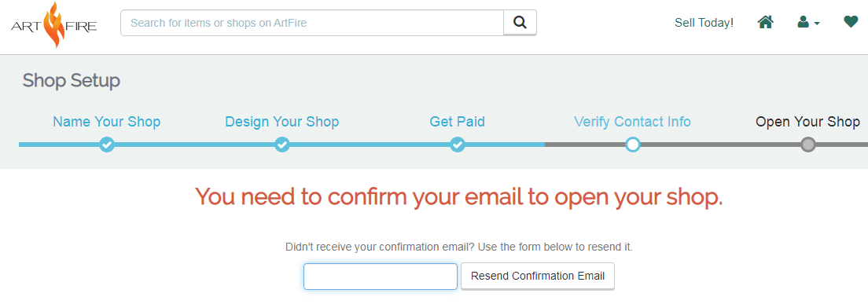The image size is (868, 304).
Task: Click Resend Confirmation Email button
Action: point(538,276)
